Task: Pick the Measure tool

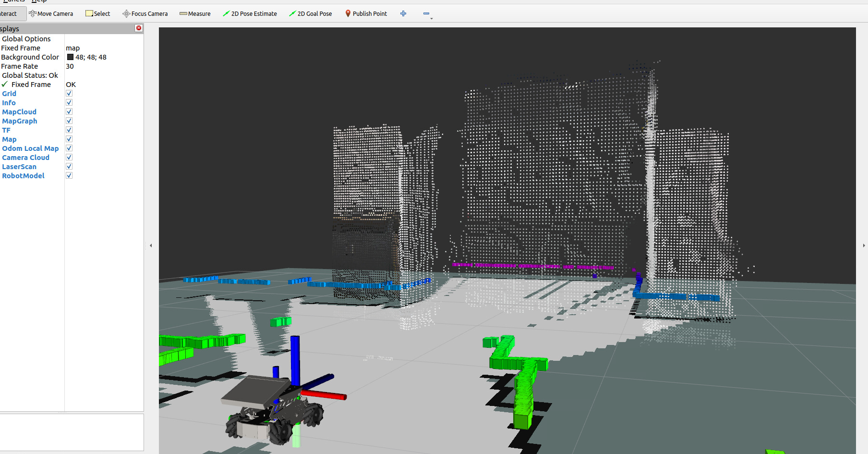Action: tap(195, 13)
